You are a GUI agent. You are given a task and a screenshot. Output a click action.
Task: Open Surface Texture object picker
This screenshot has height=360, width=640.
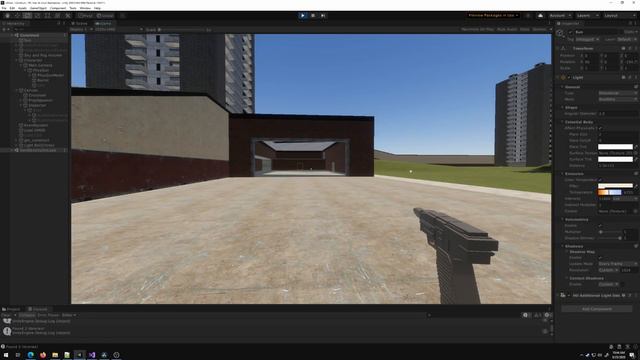coord(636,153)
